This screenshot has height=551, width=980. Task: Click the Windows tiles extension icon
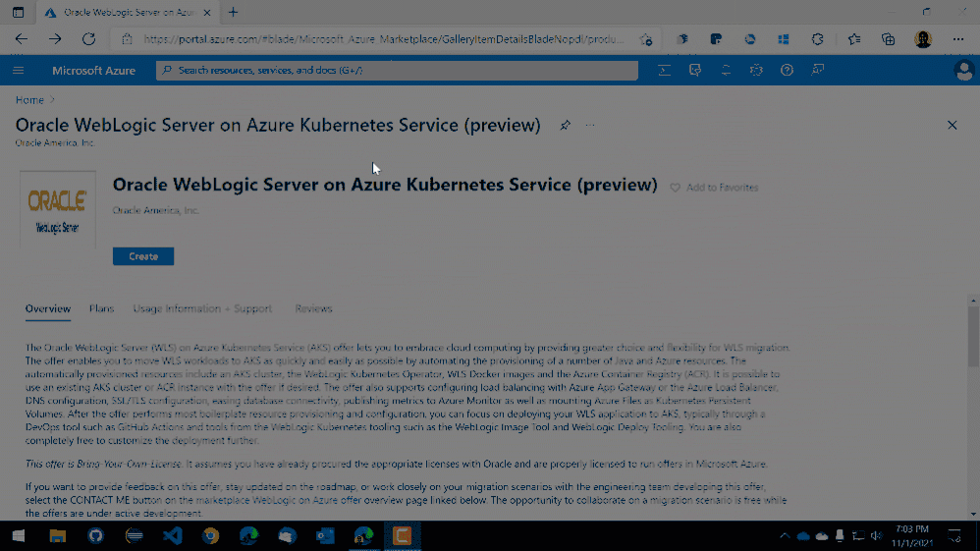[x=784, y=39]
